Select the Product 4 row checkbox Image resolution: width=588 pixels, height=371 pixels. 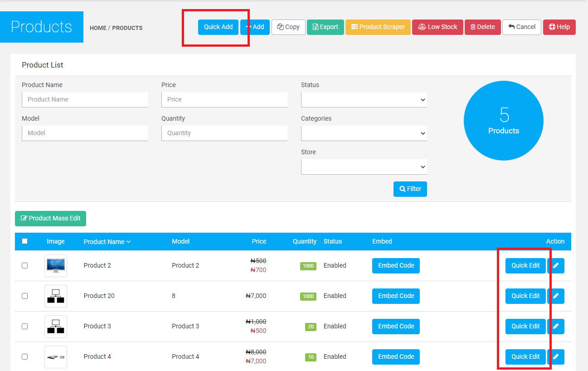coord(25,357)
